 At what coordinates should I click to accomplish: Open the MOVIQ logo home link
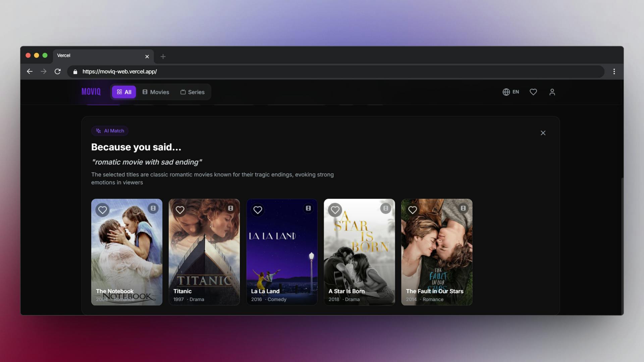(91, 92)
